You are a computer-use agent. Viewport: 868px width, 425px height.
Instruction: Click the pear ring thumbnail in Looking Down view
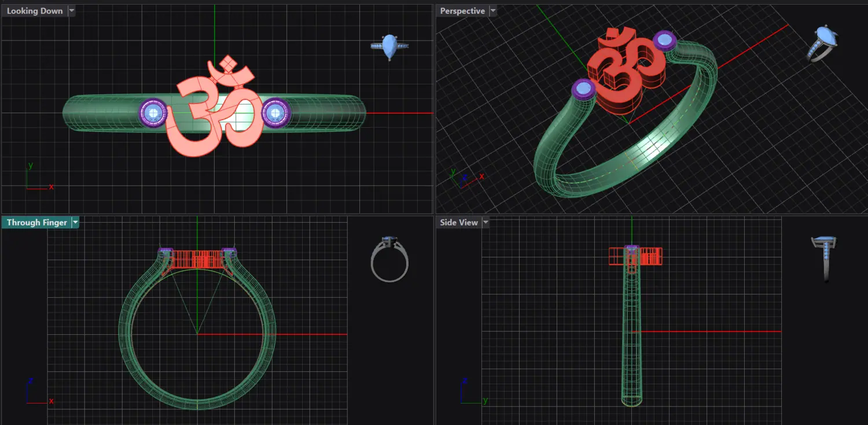pos(389,47)
